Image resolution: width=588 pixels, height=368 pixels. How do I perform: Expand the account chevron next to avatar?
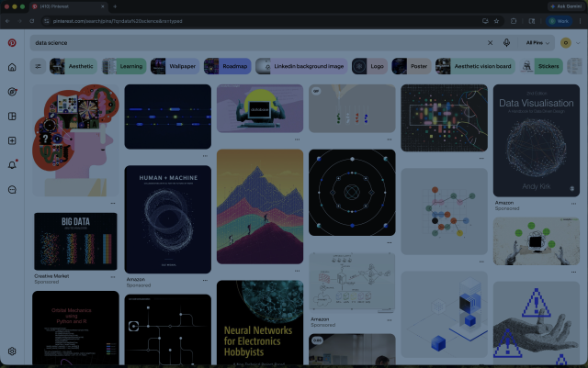click(578, 43)
